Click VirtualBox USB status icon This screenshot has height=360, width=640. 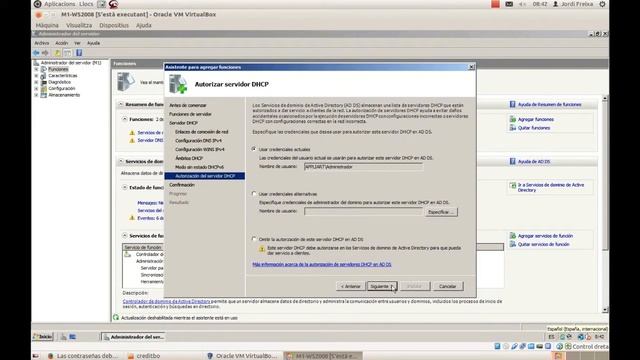(514, 346)
